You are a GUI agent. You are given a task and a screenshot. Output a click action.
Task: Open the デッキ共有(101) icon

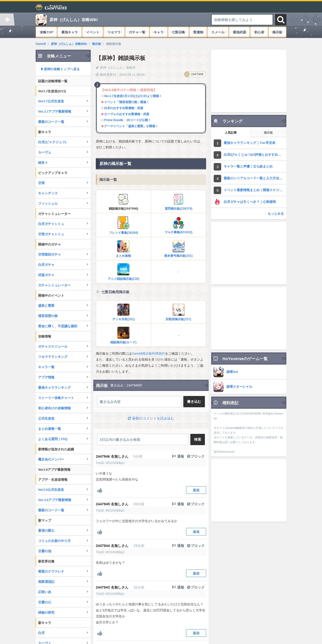(x=123, y=310)
